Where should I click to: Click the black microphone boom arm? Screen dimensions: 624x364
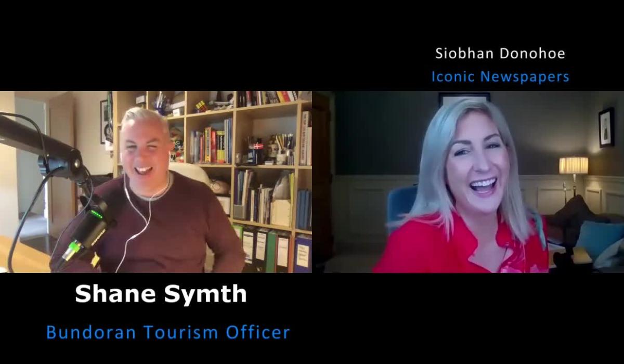pyautogui.click(x=36, y=140)
